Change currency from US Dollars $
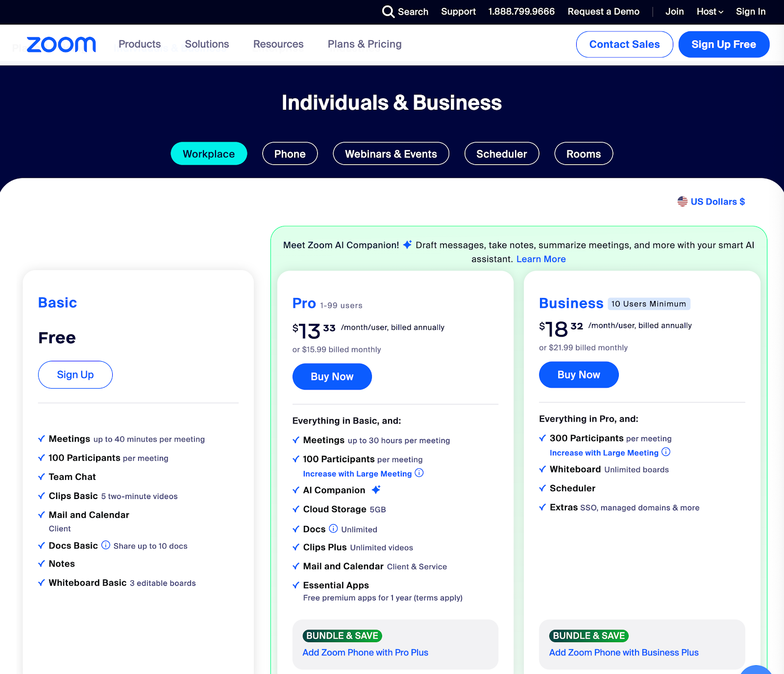Screen dimensions: 784x674 (x=718, y=201)
